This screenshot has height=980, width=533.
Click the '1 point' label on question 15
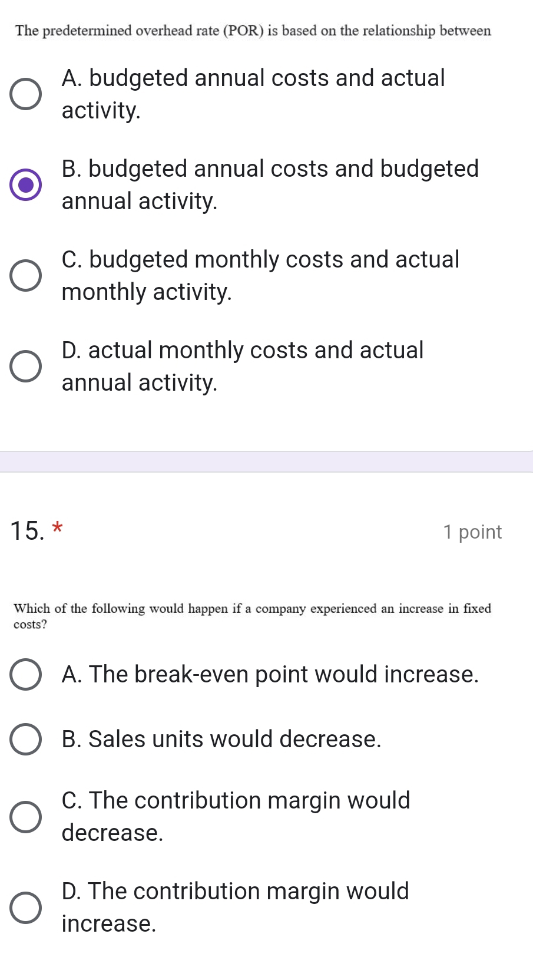472,532
